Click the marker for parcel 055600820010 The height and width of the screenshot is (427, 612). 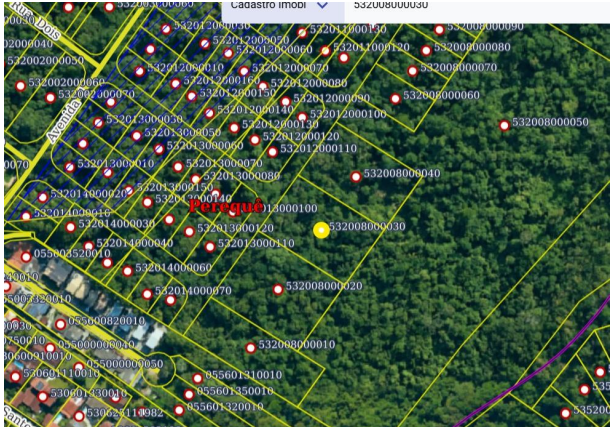[60, 324]
